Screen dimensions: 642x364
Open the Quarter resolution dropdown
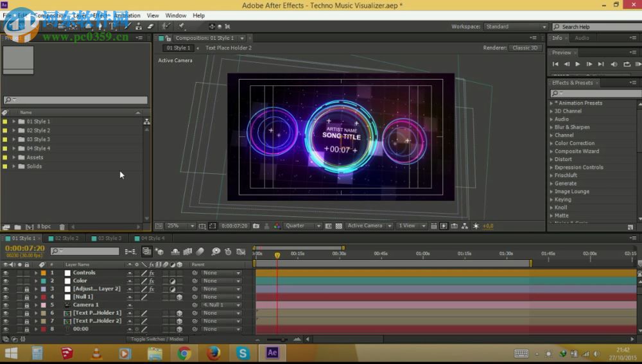tap(303, 226)
